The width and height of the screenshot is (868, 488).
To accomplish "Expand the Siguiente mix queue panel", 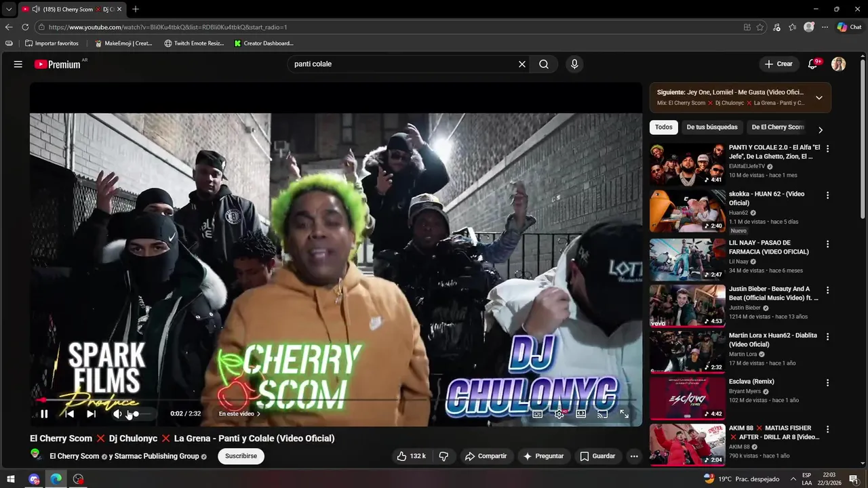I will tap(819, 98).
